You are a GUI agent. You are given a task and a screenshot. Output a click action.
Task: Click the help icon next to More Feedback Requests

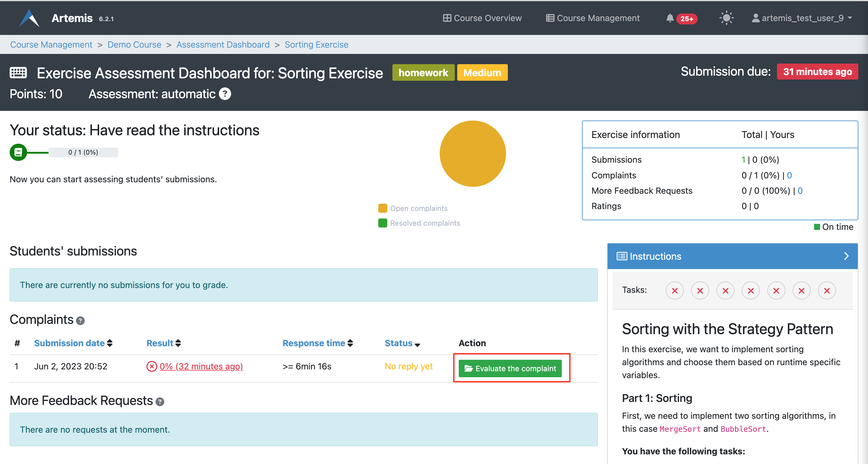(x=160, y=401)
